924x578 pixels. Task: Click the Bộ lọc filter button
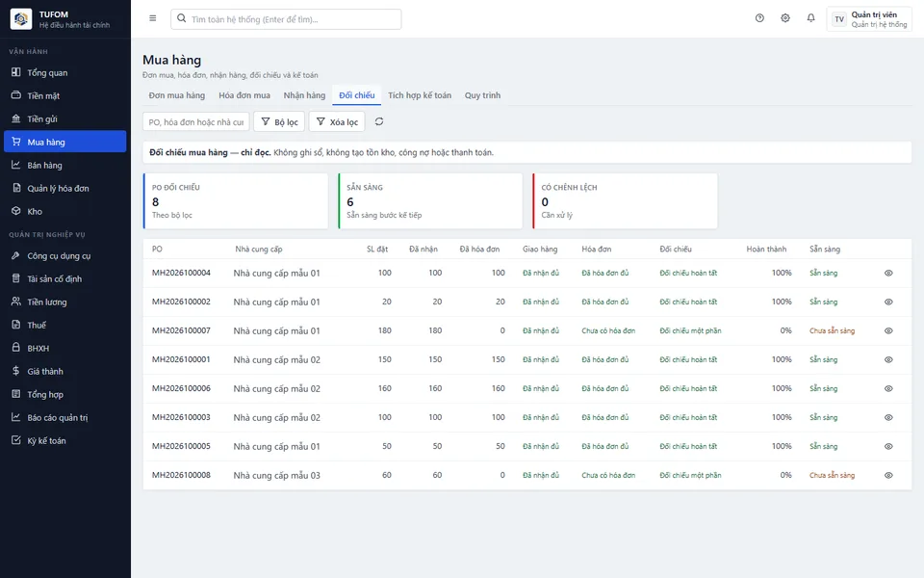(x=279, y=121)
